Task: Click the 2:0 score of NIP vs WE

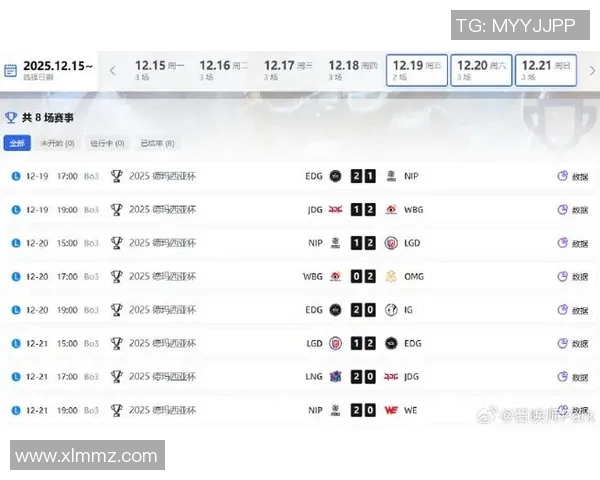Action: tap(363, 410)
